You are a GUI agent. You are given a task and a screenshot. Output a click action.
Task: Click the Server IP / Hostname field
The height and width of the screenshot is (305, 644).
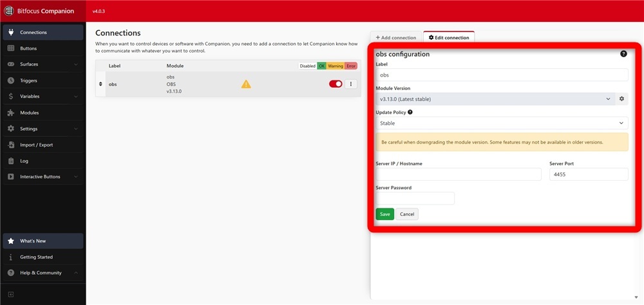pyautogui.click(x=459, y=174)
